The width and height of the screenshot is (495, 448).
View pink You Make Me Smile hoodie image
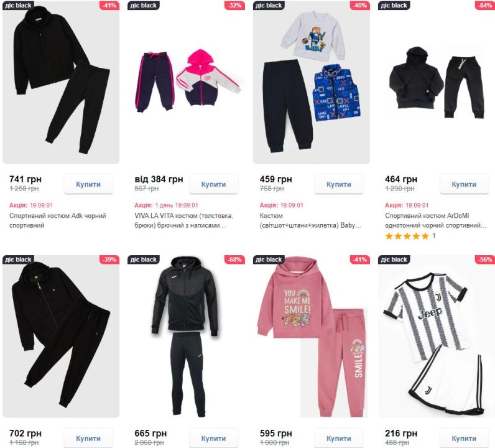coord(312,336)
